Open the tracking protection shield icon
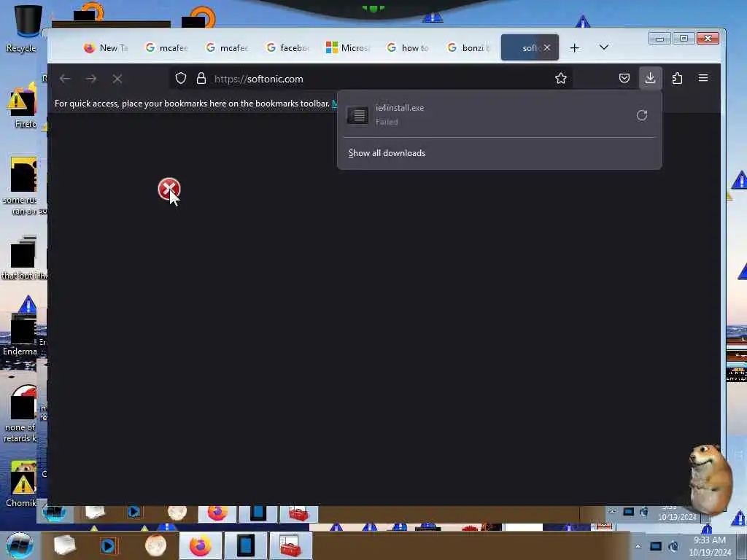 tap(181, 79)
